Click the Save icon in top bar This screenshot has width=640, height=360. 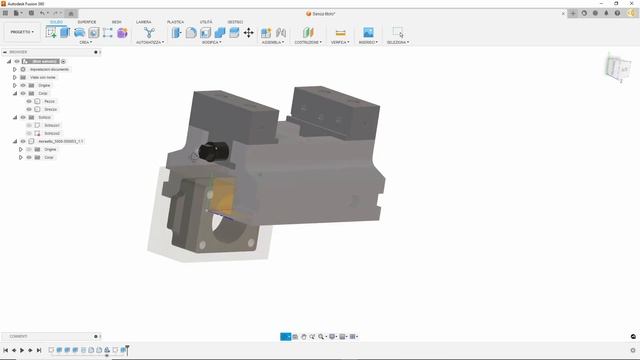[x=31, y=13]
